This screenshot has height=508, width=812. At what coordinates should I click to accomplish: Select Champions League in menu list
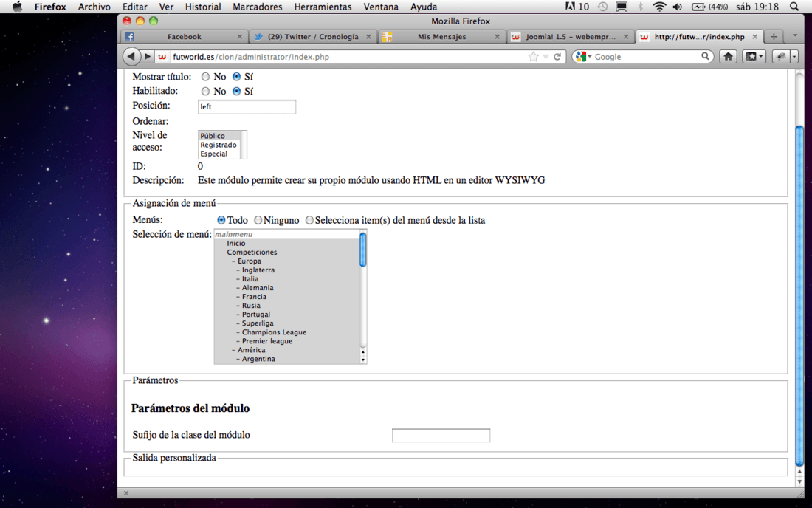coord(287,332)
